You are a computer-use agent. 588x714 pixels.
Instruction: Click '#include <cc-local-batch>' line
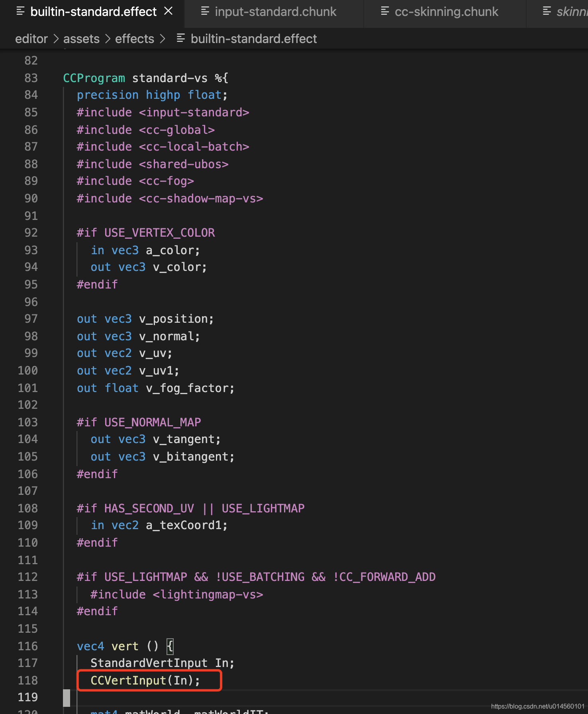point(163,147)
